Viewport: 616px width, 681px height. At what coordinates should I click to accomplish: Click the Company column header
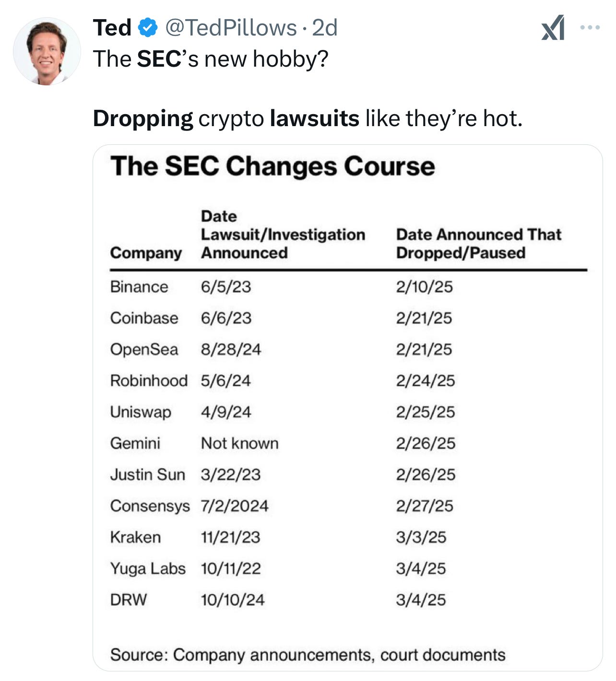point(146,253)
